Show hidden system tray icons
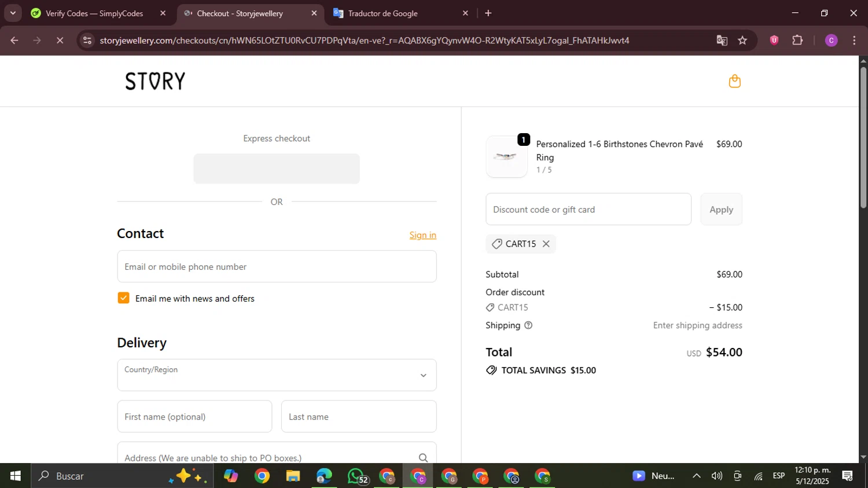 coord(697,476)
